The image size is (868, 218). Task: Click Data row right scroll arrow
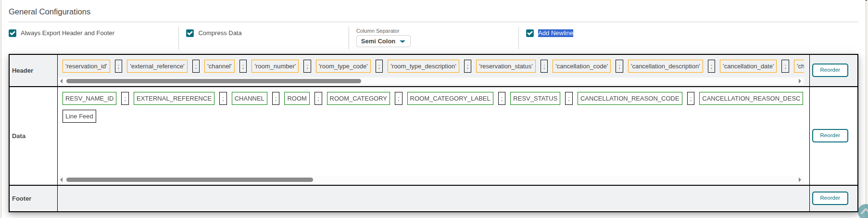coord(800,180)
